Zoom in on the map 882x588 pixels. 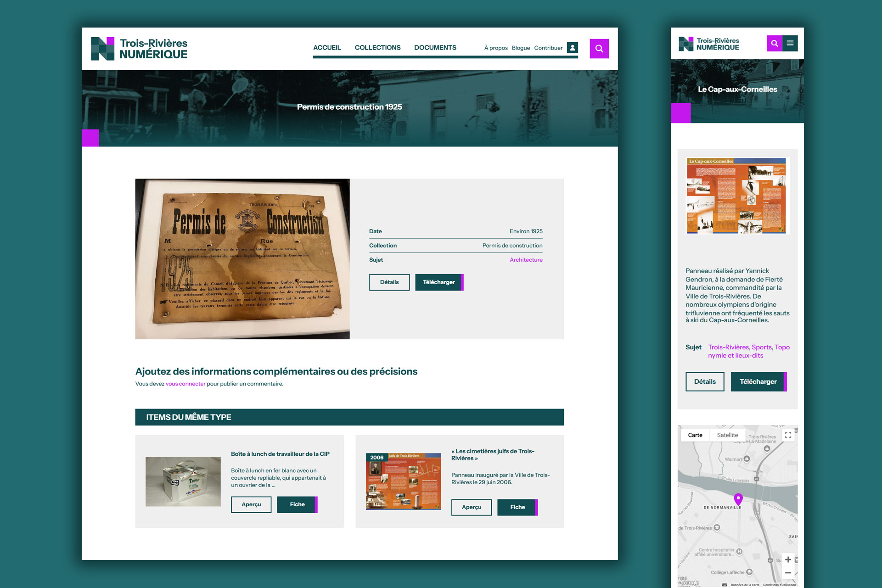pos(788,560)
